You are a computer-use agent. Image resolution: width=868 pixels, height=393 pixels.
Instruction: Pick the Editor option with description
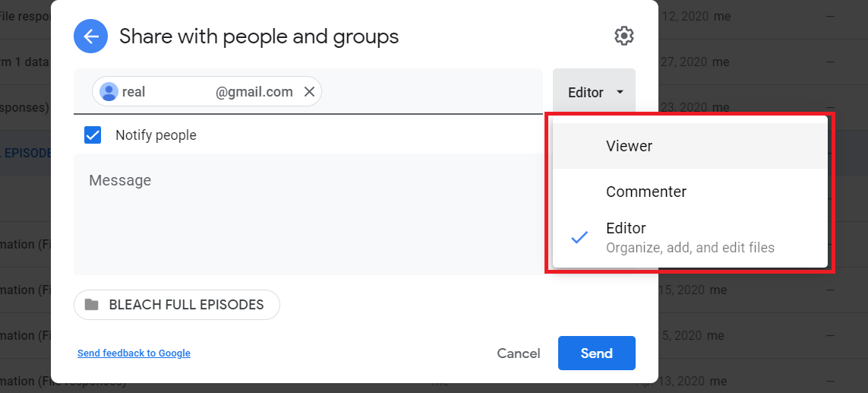click(690, 237)
